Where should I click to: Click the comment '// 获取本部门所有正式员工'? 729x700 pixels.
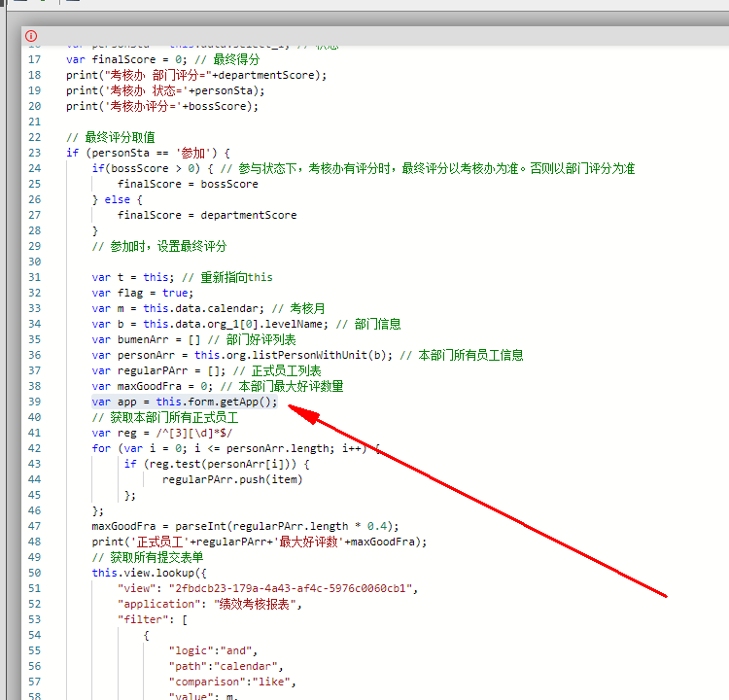(165, 417)
